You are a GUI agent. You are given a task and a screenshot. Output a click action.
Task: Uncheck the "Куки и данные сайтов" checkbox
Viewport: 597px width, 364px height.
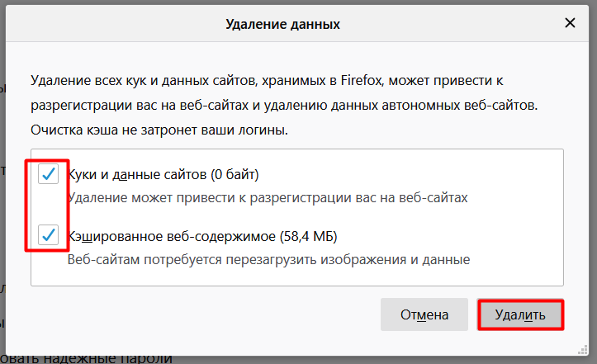pyautogui.click(x=49, y=174)
